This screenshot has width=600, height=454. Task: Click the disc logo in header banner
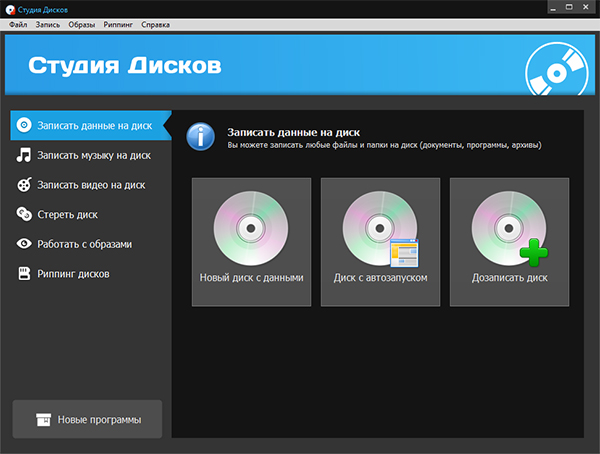tap(551, 70)
